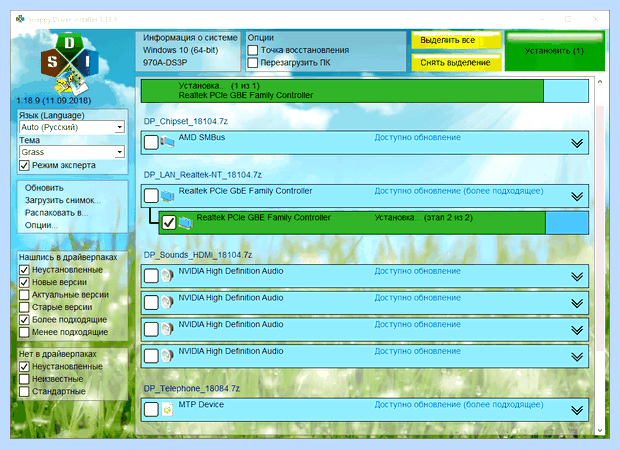This screenshot has width=620, height=449.
Task: Expand the Realtek PCIe GbE row
Action: click(577, 196)
